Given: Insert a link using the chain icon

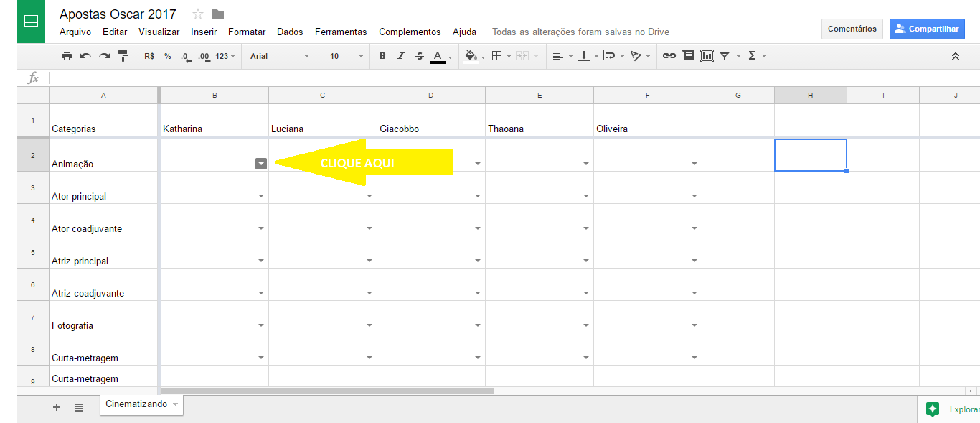Looking at the screenshot, I should pos(669,56).
